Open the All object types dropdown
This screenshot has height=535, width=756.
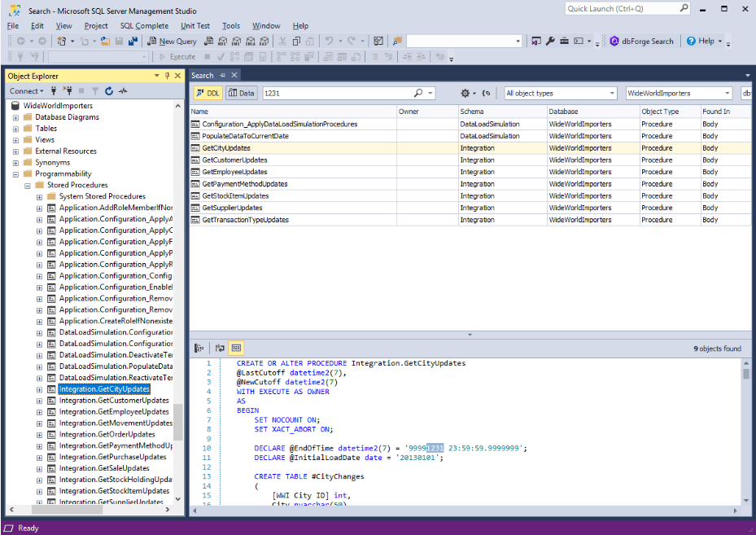[560, 93]
